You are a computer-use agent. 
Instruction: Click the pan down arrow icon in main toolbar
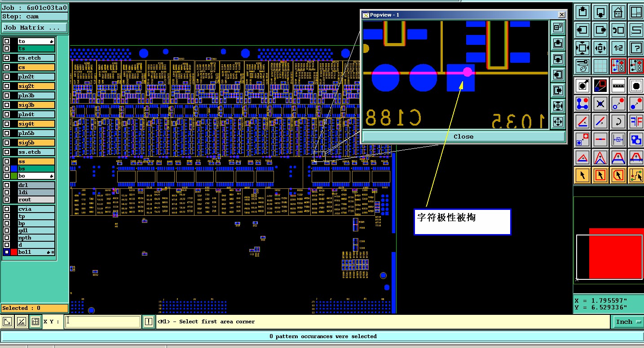600,12
